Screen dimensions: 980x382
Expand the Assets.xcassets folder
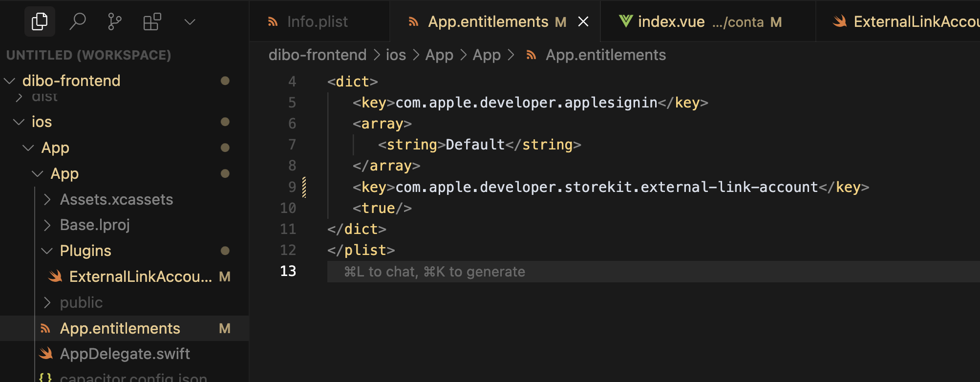116,199
